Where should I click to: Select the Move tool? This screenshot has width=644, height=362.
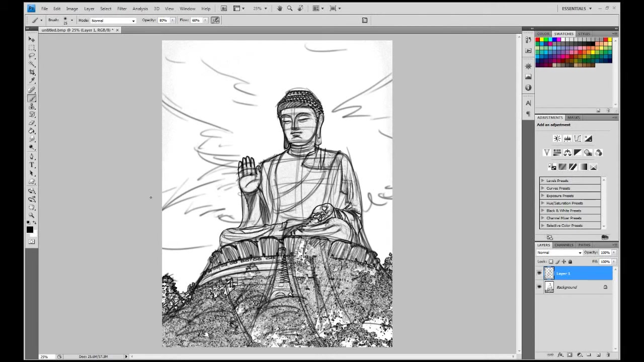coord(32,39)
